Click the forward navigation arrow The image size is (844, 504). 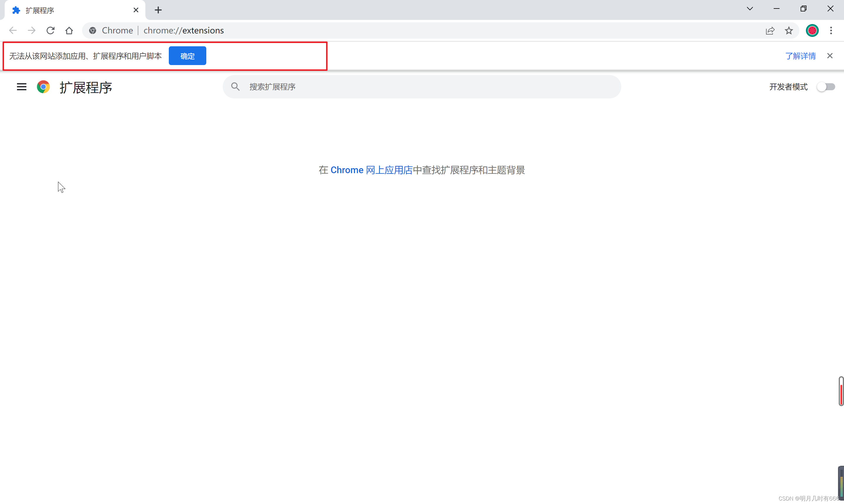click(32, 30)
